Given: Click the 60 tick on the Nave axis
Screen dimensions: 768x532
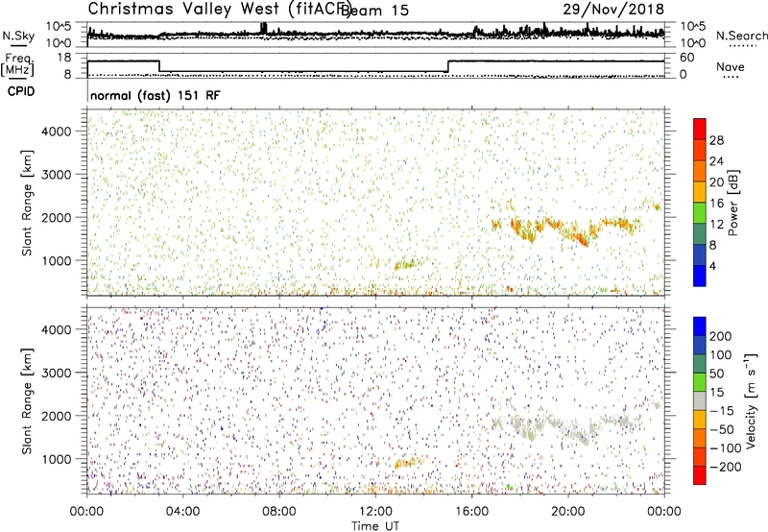Looking at the screenshot, I should click(x=686, y=58).
